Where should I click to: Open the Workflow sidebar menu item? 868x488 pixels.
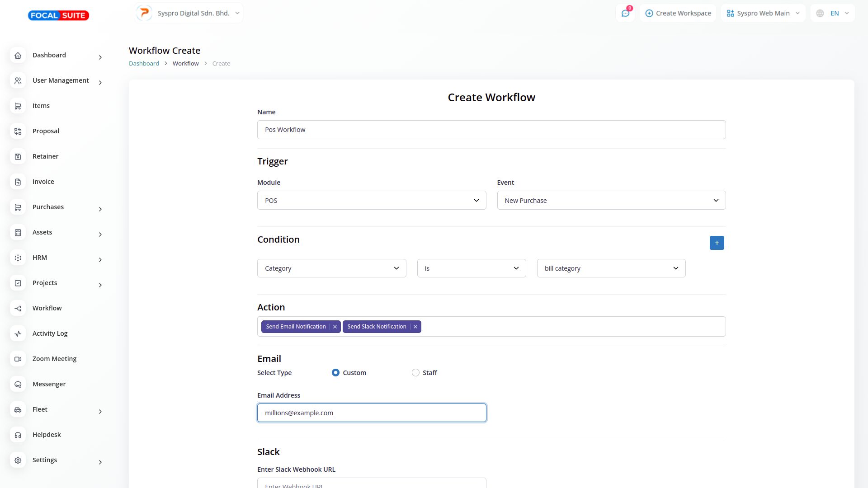pyautogui.click(x=47, y=308)
